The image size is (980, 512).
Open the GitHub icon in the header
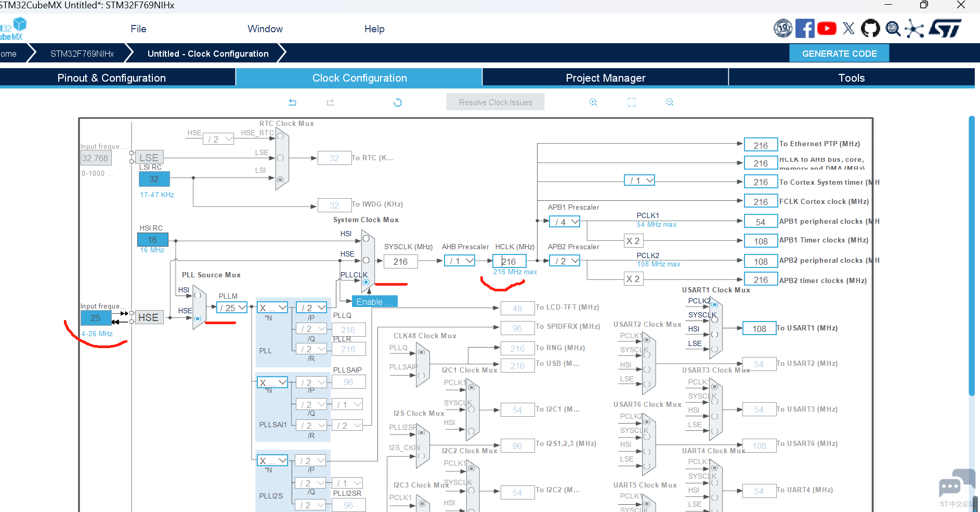point(870,28)
